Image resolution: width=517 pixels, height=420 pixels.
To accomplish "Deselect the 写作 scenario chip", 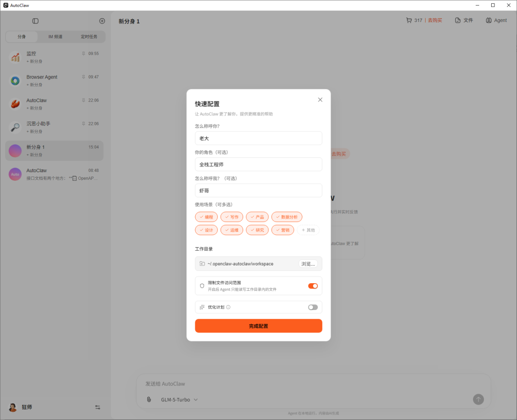I will 232,217.
